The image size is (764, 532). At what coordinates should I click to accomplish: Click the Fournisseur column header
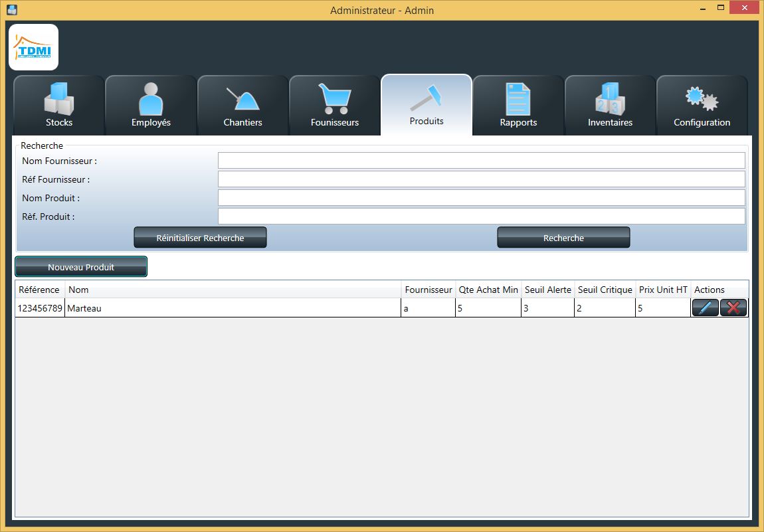(429, 290)
